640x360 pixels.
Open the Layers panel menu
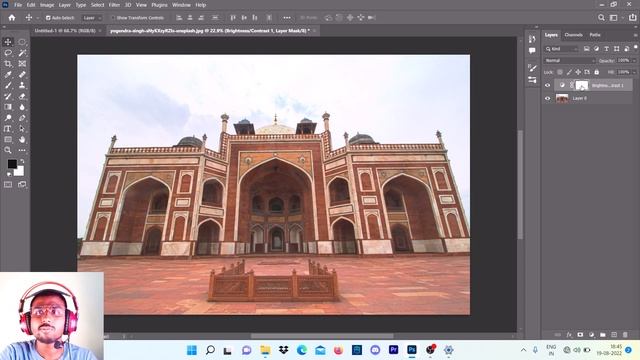coord(635,35)
